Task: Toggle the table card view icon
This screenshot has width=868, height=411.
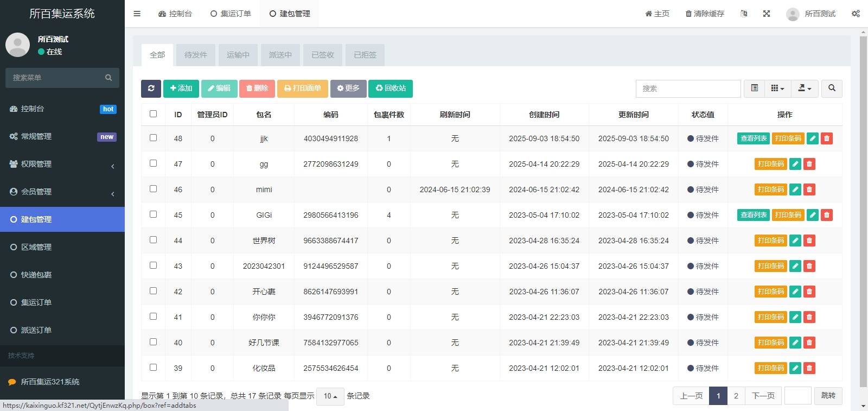Action: [x=754, y=88]
